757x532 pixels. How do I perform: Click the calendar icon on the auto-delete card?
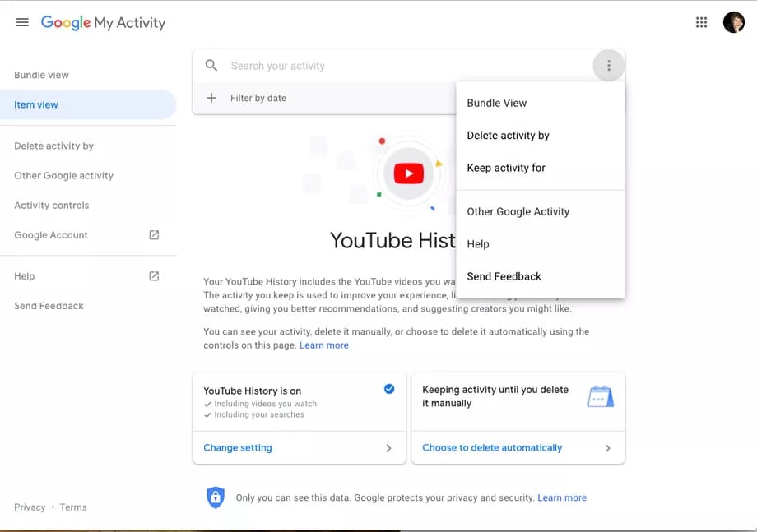[601, 397]
